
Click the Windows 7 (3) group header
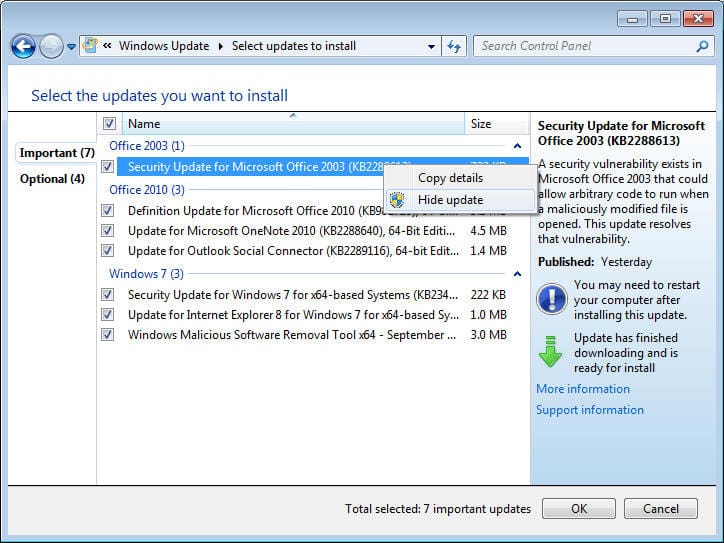[146, 274]
